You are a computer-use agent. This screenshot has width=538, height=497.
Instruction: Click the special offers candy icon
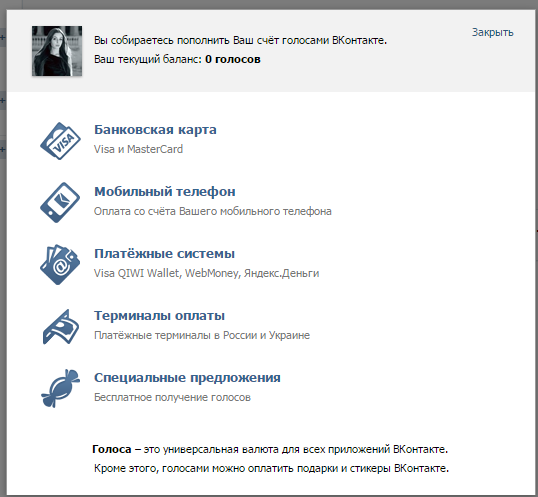[x=60, y=389]
